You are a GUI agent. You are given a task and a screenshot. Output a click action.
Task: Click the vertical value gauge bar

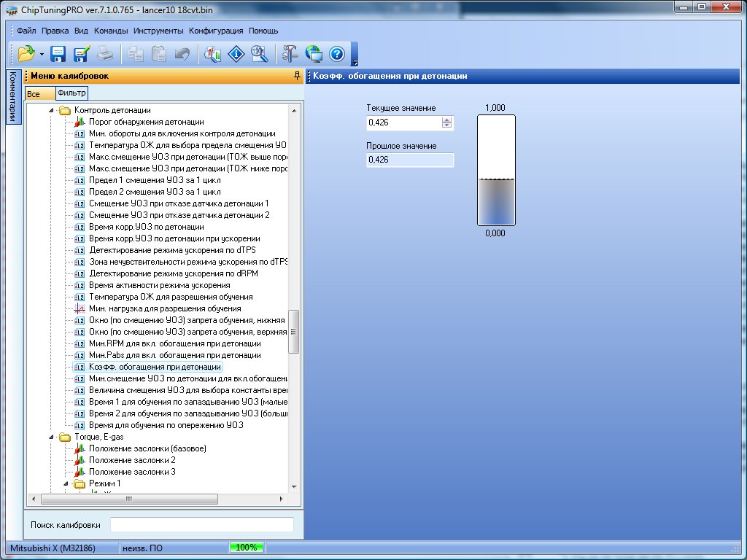496,170
